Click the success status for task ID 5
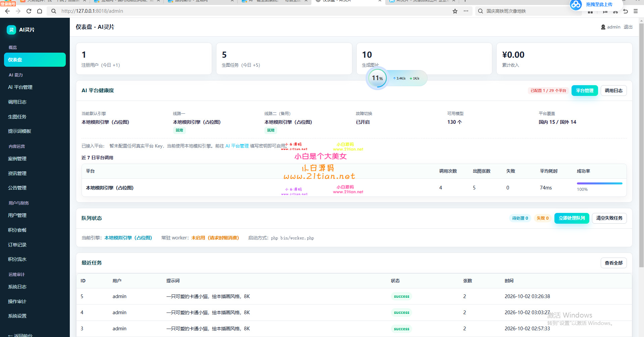The image size is (644, 337). pyautogui.click(x=401, y=296)
